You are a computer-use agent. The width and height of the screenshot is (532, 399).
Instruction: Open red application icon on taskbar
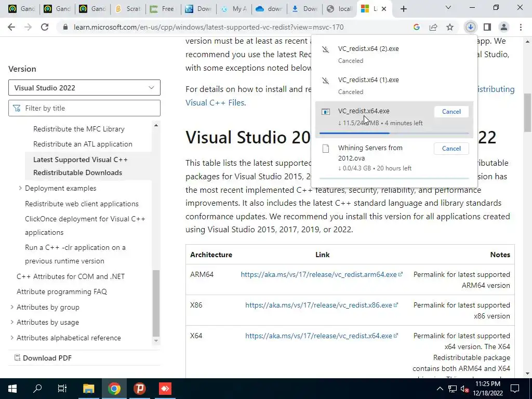pos(165,389)
